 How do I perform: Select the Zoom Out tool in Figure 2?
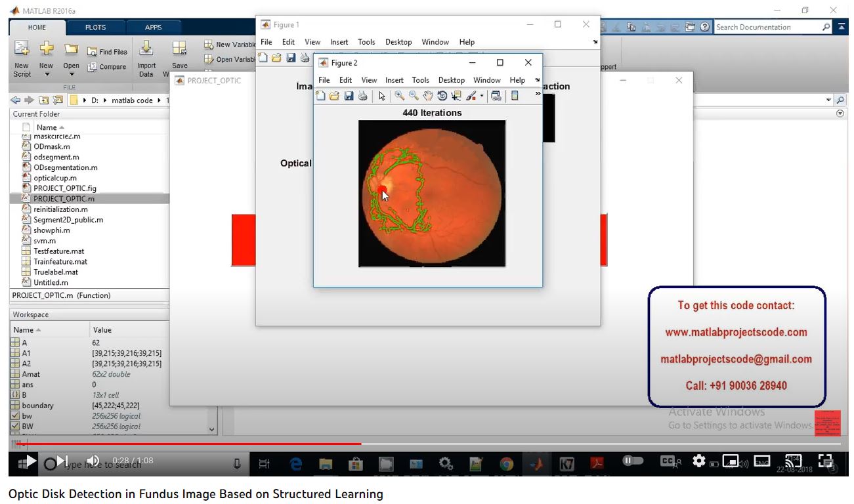coord(414,96)
